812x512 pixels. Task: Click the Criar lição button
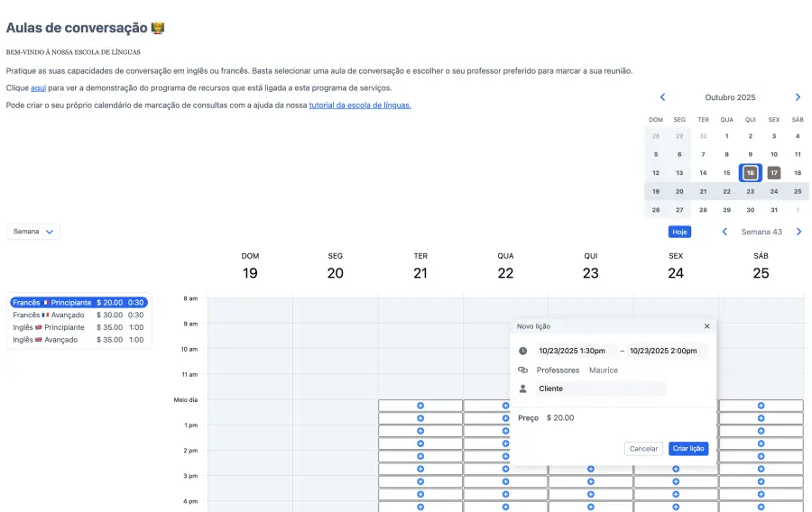(x=688, y=448)
